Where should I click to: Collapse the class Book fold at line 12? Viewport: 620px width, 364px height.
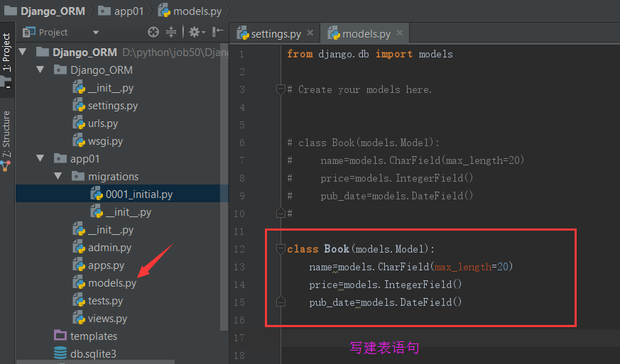pyautogui.click(x=281, y=248)
